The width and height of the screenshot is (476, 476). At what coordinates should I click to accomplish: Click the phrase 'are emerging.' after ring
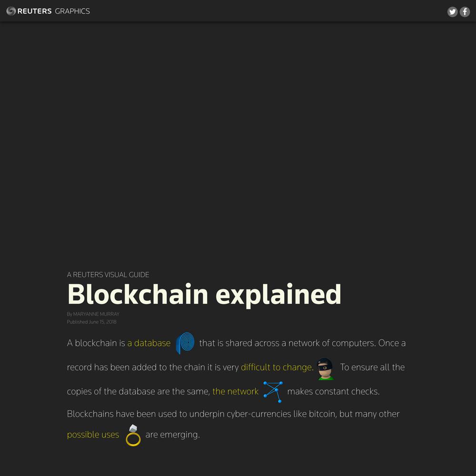coord(172,435)
